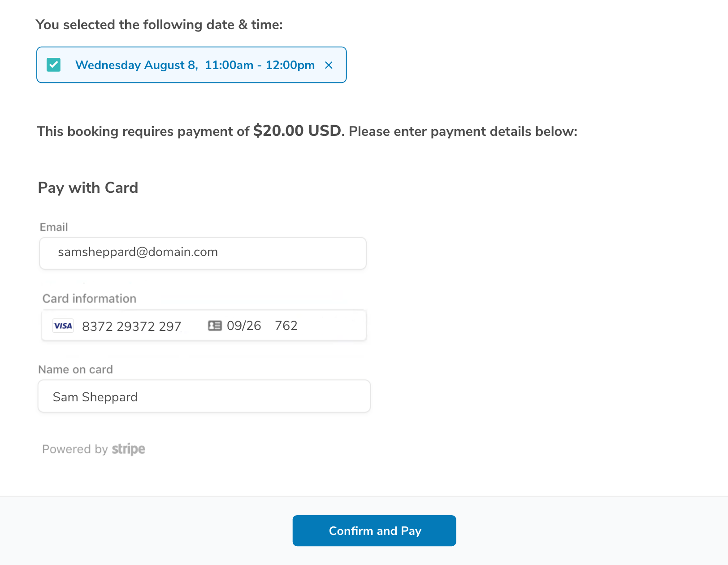The height and width of the screenshot is (565, 728).
Task: Click the 11:00am - 12:00pm time range
Action: [x=260, y=65]
